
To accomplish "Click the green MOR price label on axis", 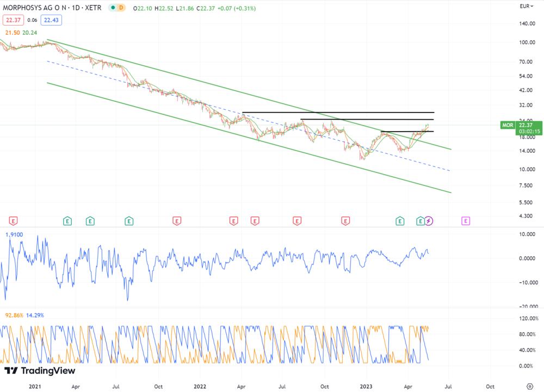I will point(508,125).
